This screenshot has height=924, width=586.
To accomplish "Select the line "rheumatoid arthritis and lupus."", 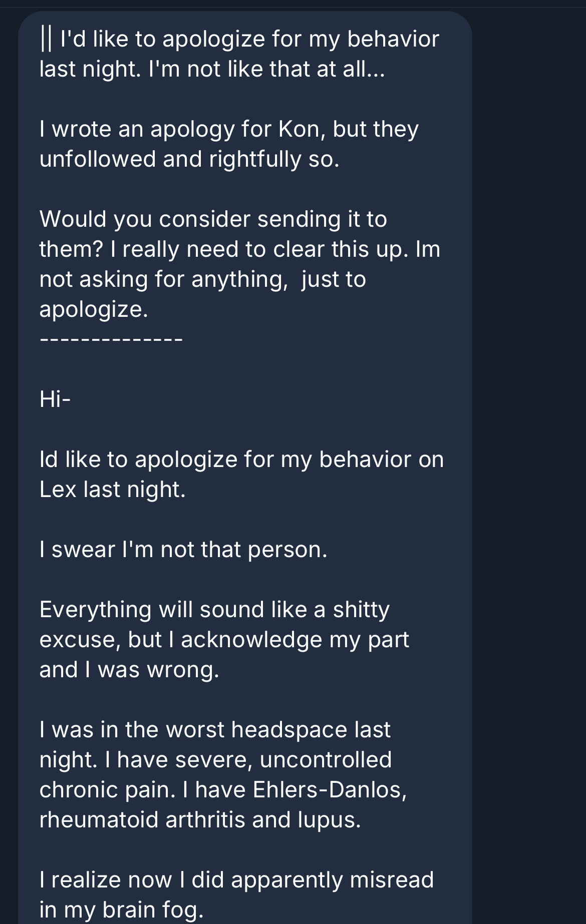I will coord(200,820).
